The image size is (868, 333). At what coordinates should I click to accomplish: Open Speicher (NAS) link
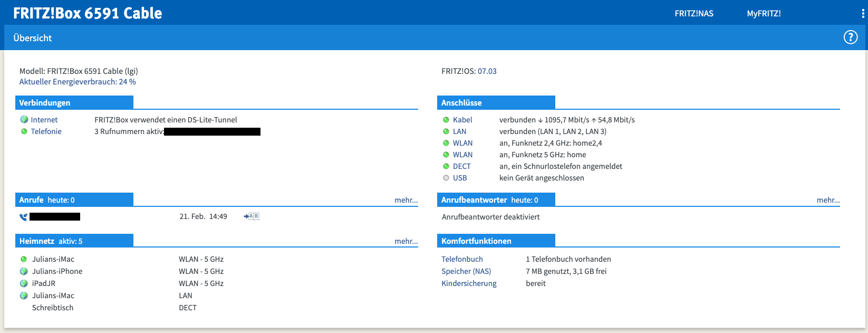(466, 271)
